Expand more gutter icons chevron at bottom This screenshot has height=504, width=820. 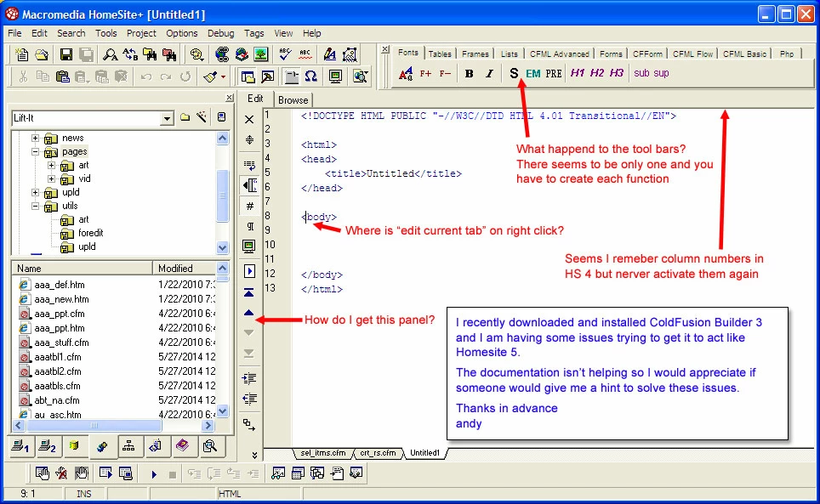tap(254, 456)
